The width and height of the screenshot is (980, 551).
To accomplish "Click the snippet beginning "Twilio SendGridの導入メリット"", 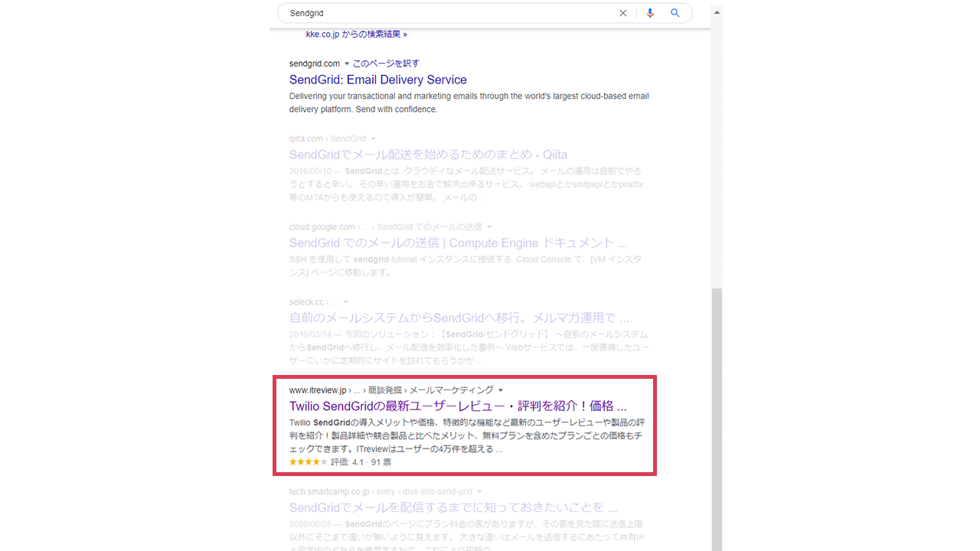I will point(467,435).
